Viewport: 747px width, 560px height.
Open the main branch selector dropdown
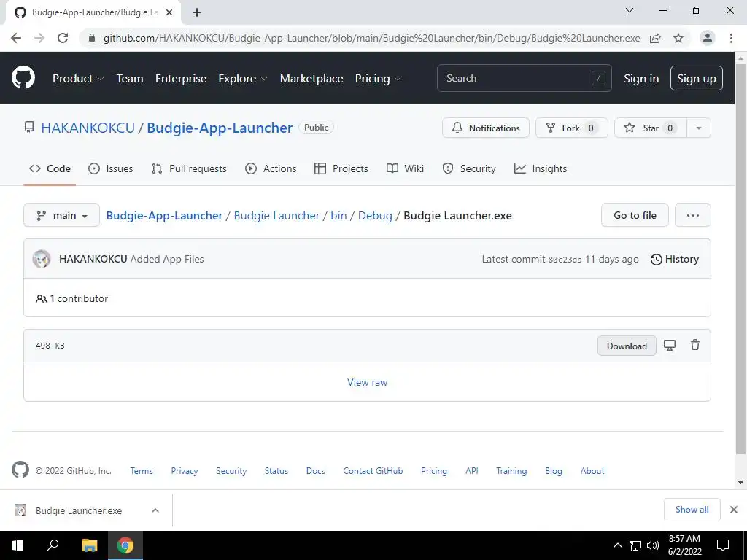61,215
